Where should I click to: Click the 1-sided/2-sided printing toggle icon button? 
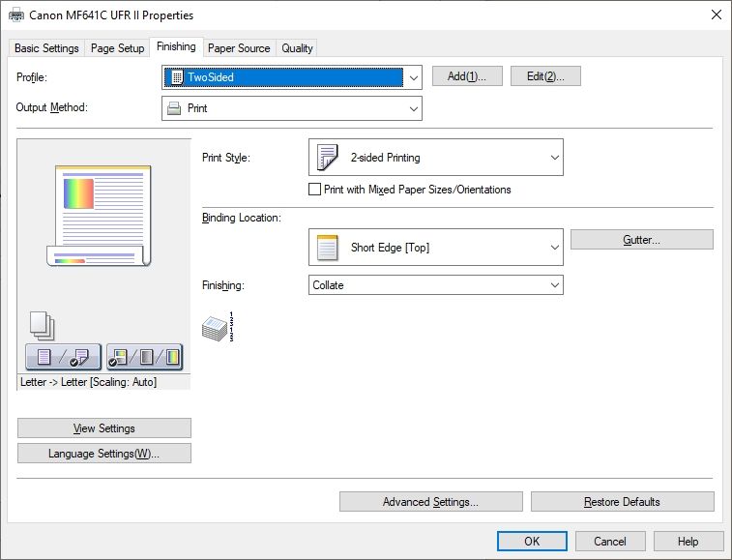click(x=63, y=357)
